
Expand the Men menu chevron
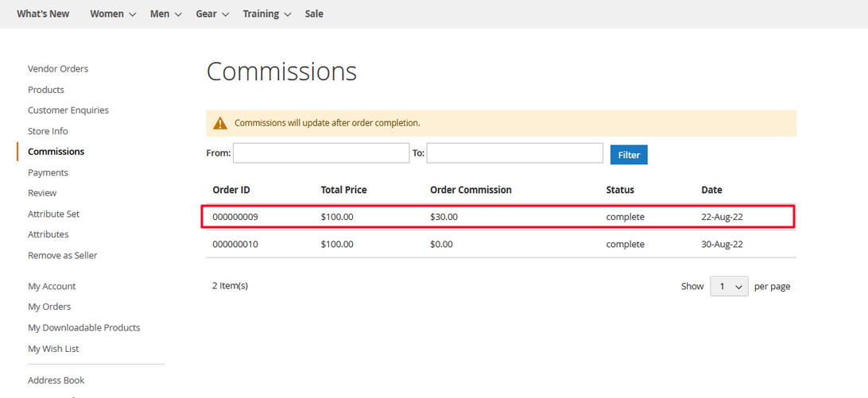click(178, 14)
